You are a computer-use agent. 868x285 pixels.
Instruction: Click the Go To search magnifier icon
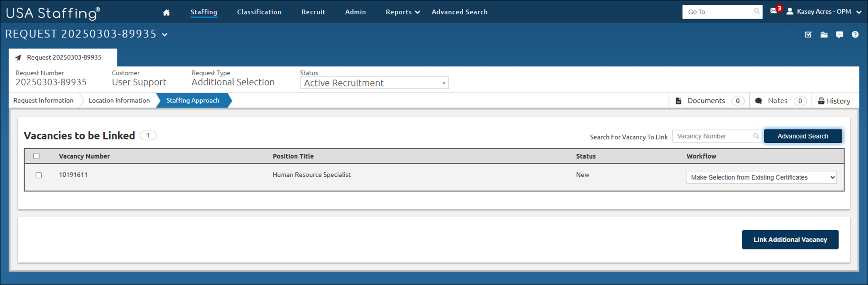point(757,11)
